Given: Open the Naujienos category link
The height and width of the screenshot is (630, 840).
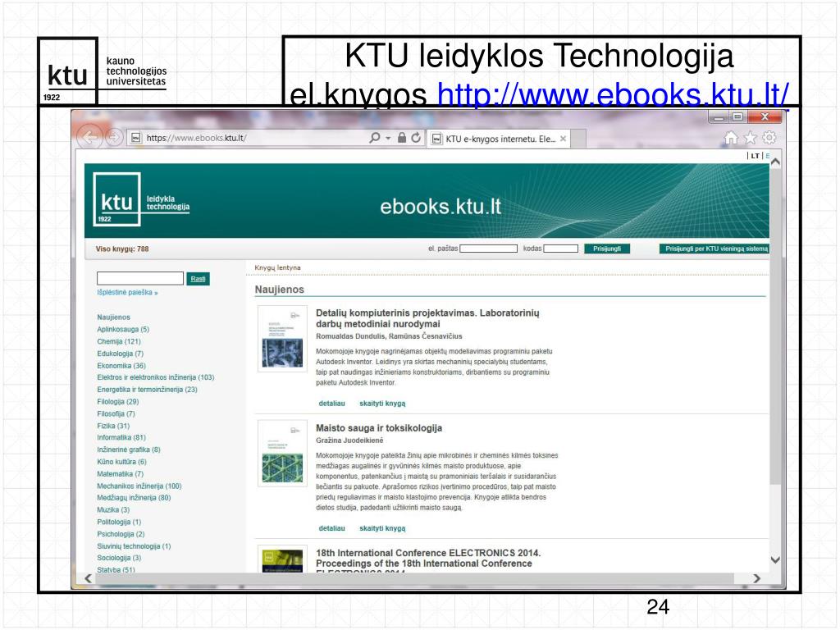Looking at the screenshot, I should tap(113, 317).
